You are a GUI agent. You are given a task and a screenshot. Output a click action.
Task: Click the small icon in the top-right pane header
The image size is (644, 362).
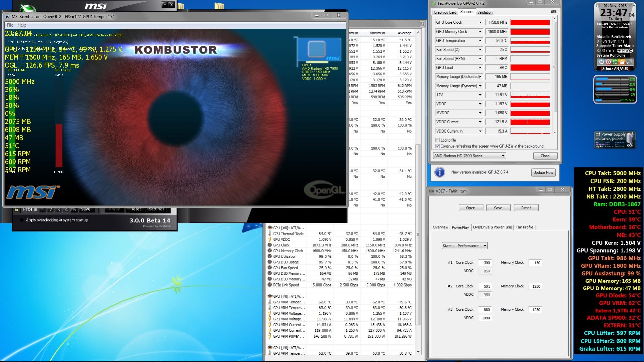coord(422,24)
